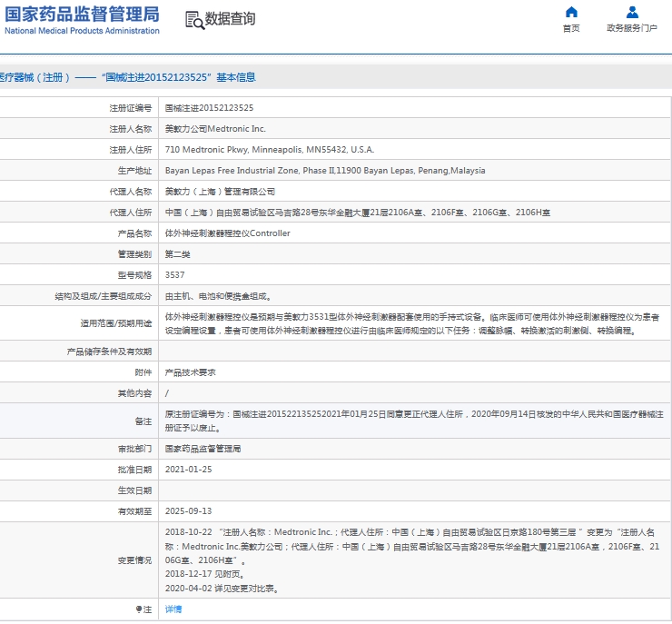Click the 产品储存条件及有效期 label

[109, 352]
